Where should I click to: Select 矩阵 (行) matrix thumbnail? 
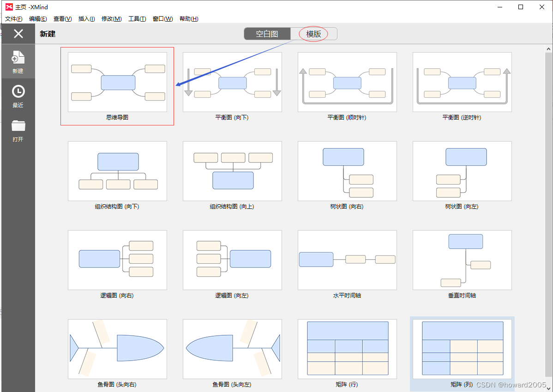[x=348, y=349]
